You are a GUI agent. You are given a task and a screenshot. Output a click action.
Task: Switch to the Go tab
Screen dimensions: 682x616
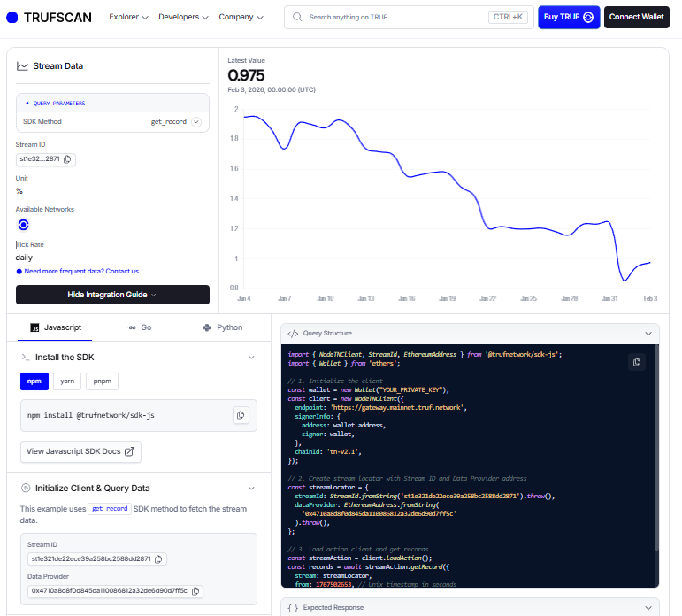coord(139,327)
